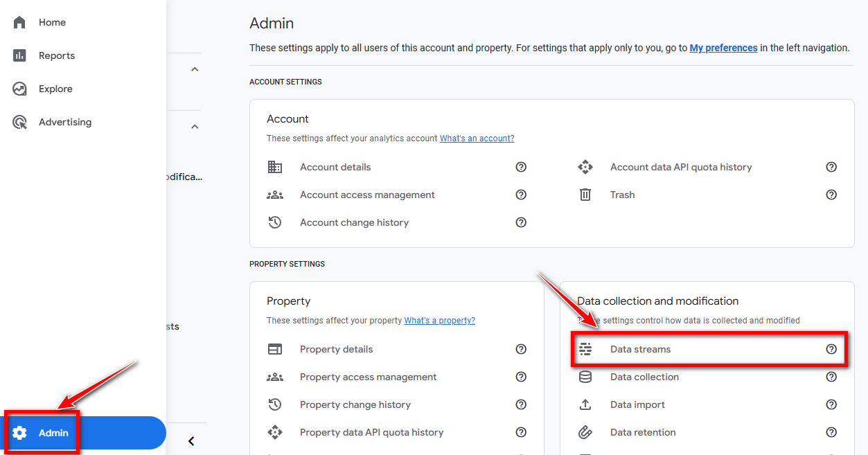868x455 pixels.
Task: Click the Explore trend icon
Action: (x=19, y=89)
